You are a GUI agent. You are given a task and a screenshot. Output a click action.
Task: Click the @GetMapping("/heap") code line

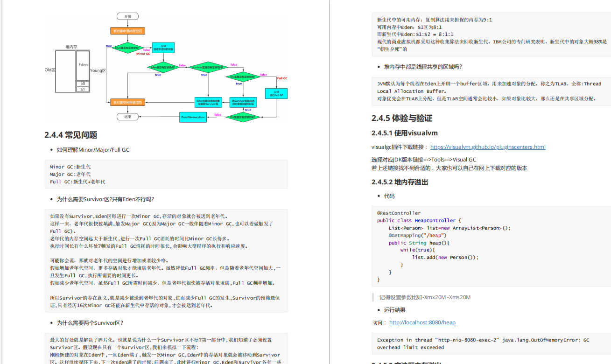[418, 235]
